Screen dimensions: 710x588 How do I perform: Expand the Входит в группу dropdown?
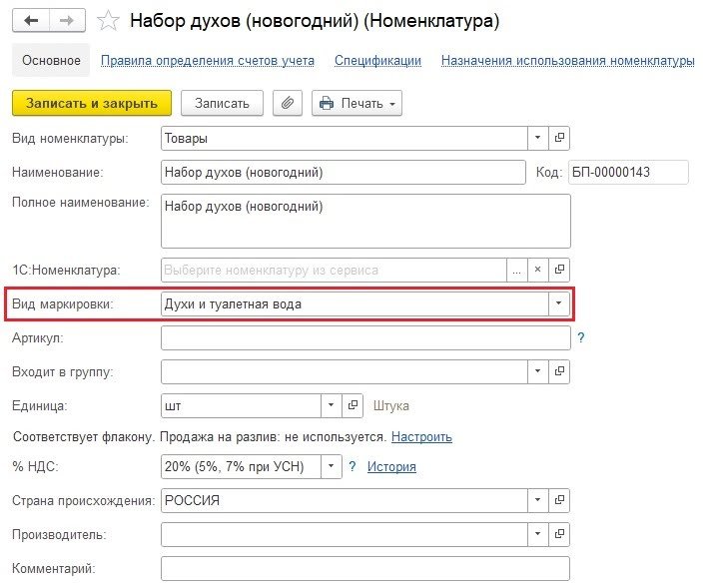tap(538, 372)
